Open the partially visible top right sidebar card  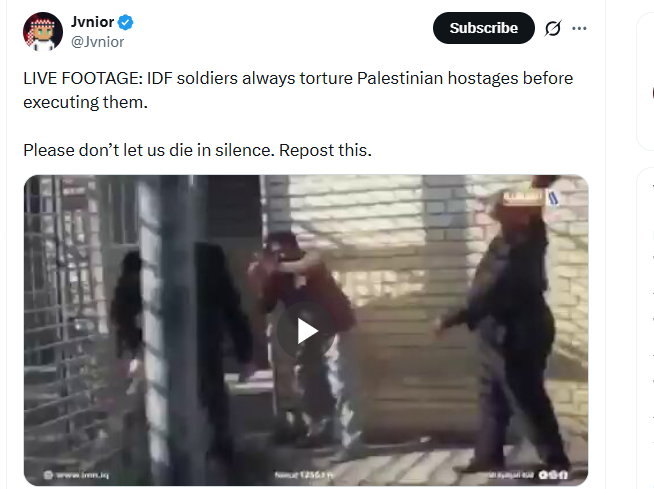click(646, 81)
